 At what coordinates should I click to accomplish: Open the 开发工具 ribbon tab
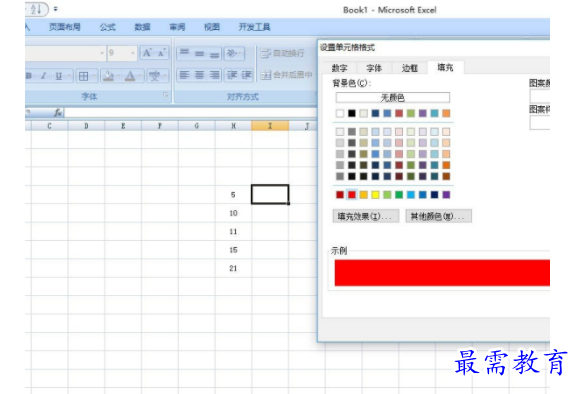254,27
